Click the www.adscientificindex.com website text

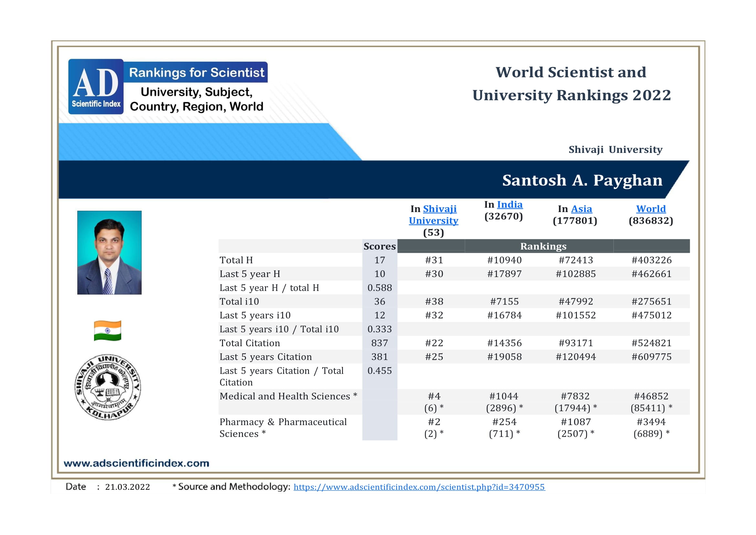click(x=136, y=463)
